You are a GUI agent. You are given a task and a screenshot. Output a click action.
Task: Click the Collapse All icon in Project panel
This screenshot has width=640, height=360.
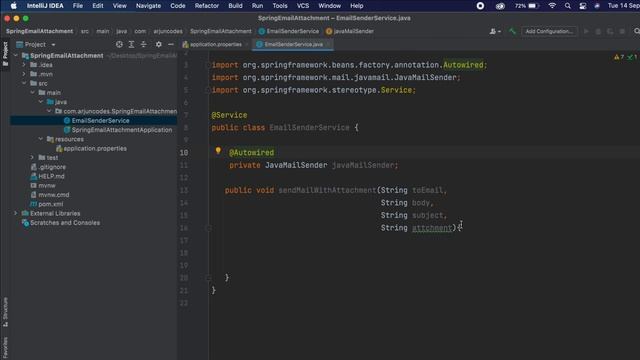coord(144,44)
